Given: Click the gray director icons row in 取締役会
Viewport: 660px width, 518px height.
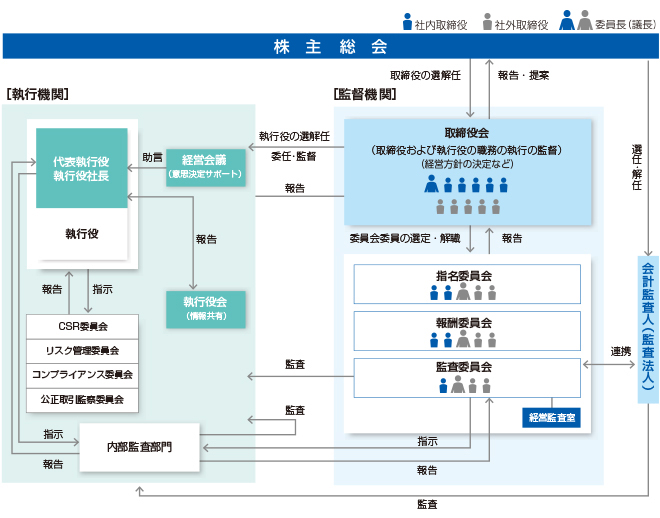Looking at the screenshot, I should tap(467, 207).
